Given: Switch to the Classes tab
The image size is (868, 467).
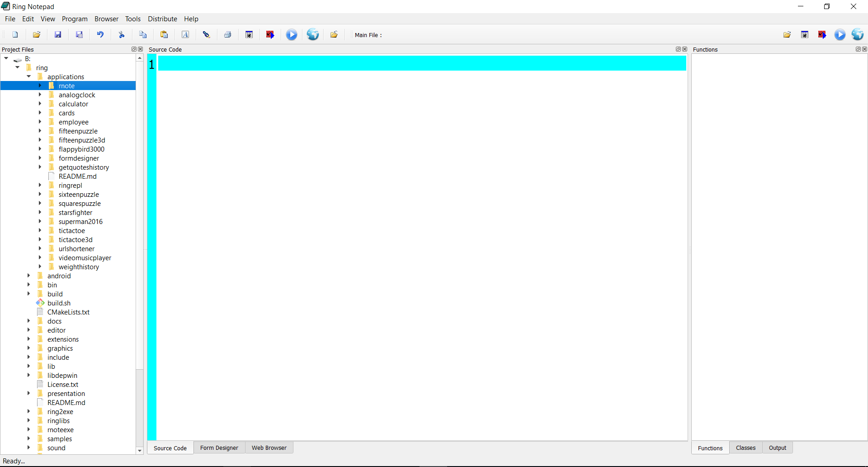Looking at the screenshot, I should 745,448.
